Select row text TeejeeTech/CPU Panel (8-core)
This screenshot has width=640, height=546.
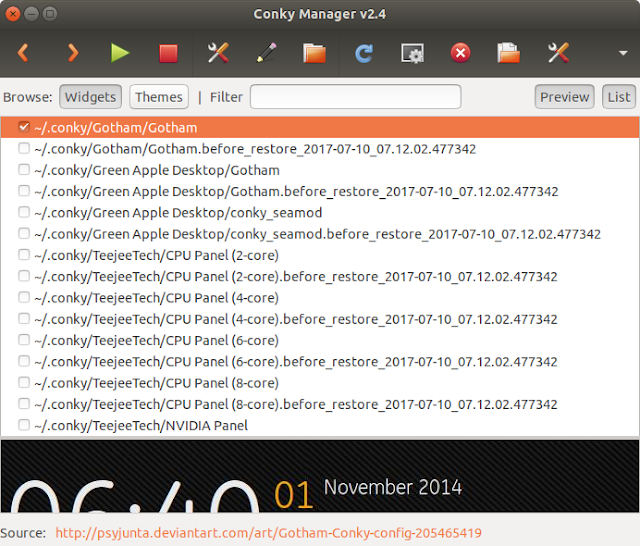click(x=157, y=383)
